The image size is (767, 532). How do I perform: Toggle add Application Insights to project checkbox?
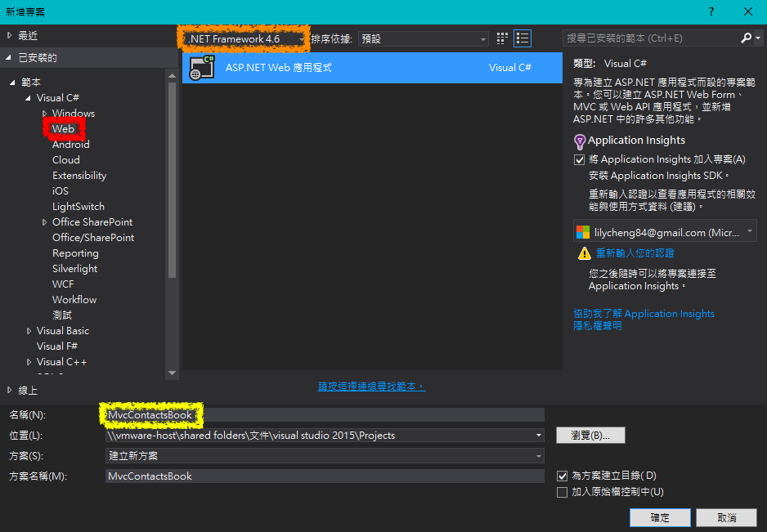pyautogui.click(x=580, y=159)
